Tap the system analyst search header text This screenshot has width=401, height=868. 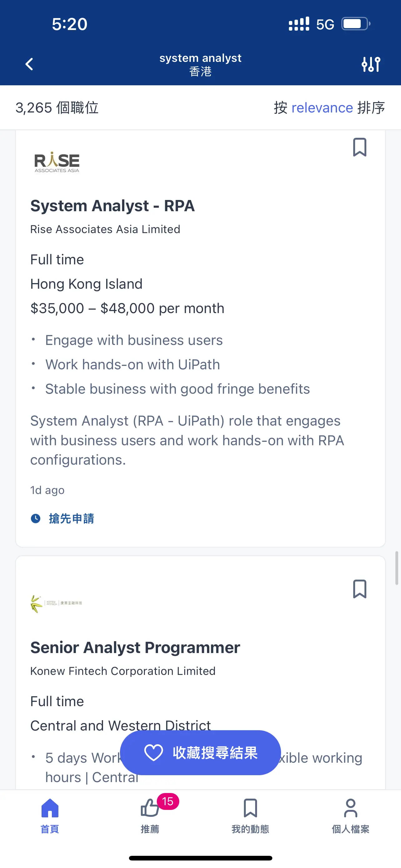pos(200,58)
